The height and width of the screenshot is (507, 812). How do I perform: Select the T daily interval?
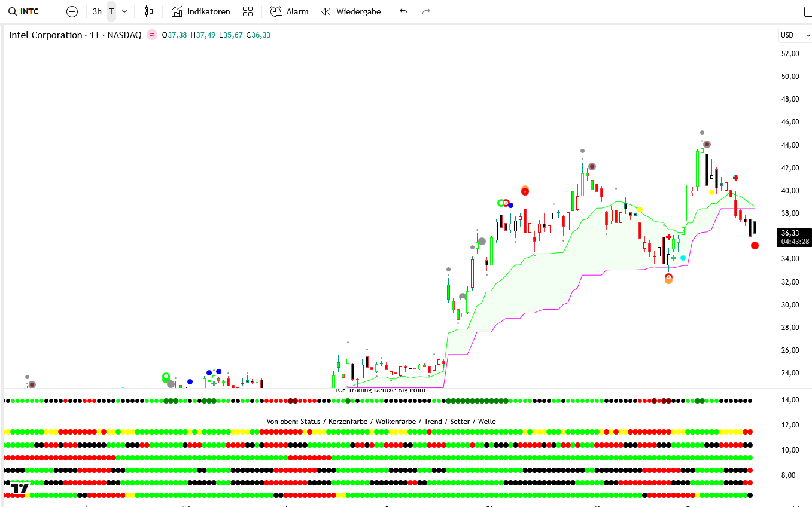[x=111, y=11]
